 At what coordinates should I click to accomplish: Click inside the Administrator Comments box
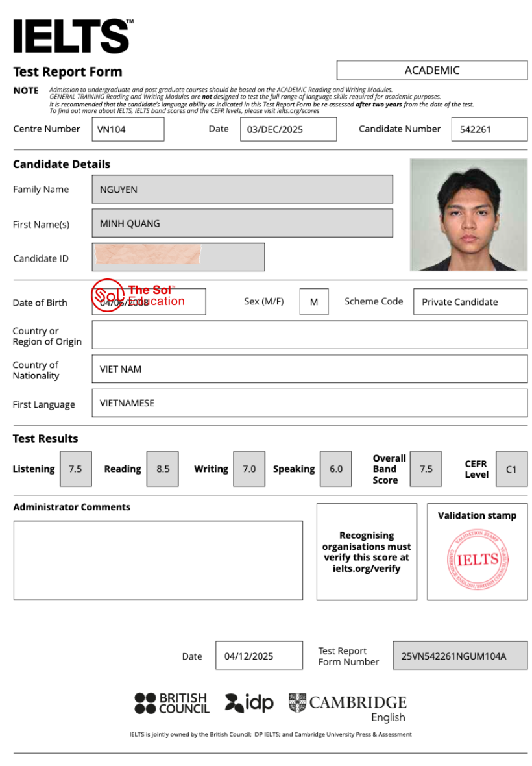click(158, 560)
